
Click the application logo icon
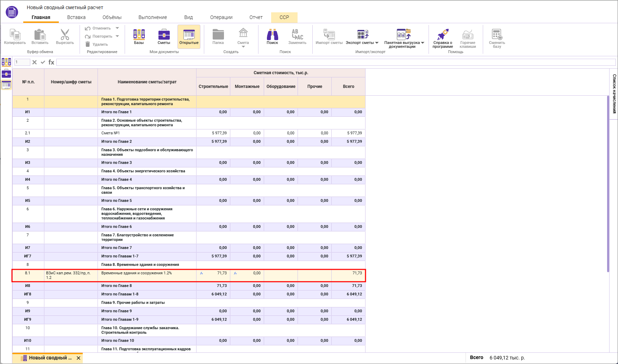click(12, 12)
